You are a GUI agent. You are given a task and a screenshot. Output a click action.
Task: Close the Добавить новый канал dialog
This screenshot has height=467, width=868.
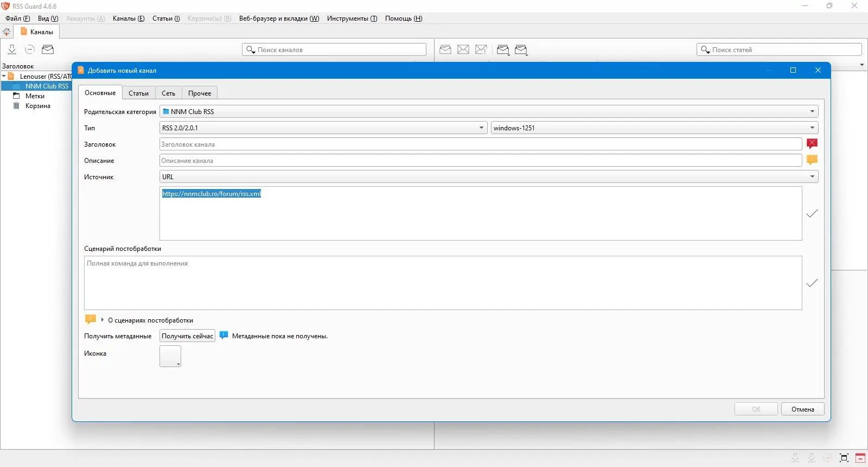point(818,71)
